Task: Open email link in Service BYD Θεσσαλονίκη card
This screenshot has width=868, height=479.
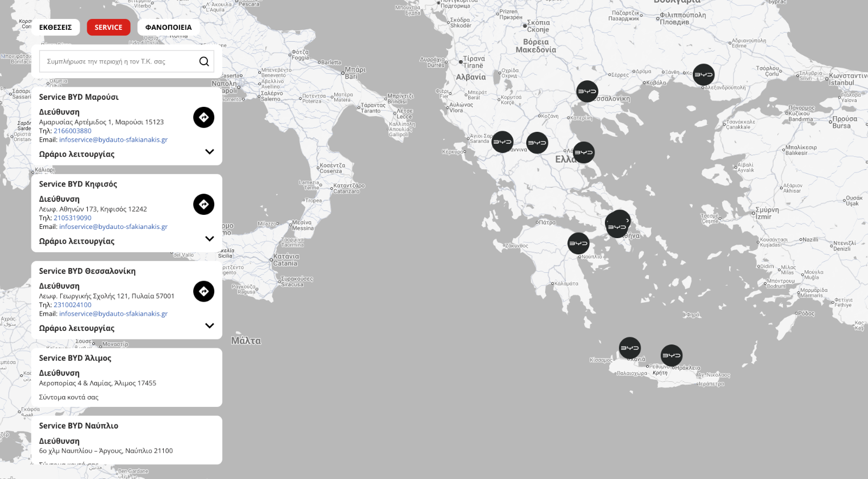Action: (x=113, y=314)
